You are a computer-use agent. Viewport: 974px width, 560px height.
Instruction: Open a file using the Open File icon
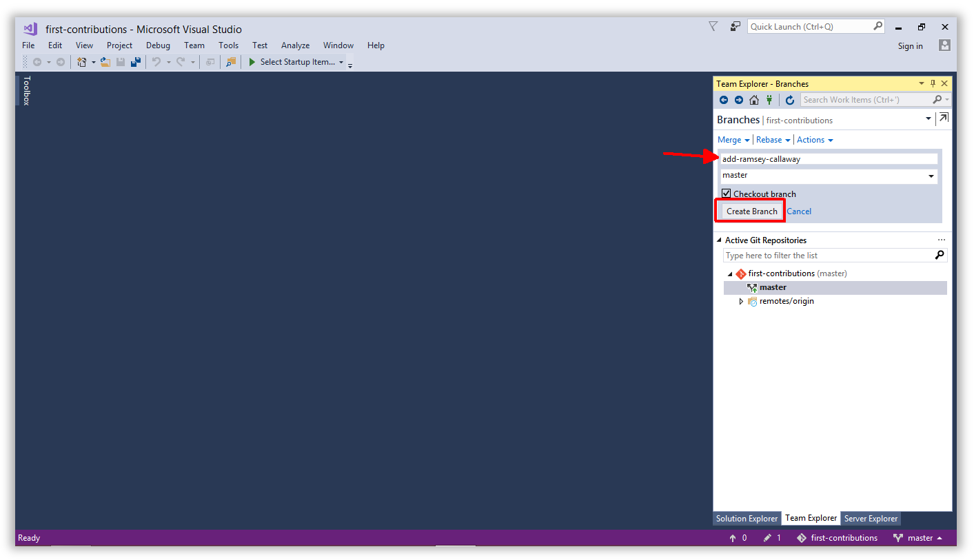[105, 61]
